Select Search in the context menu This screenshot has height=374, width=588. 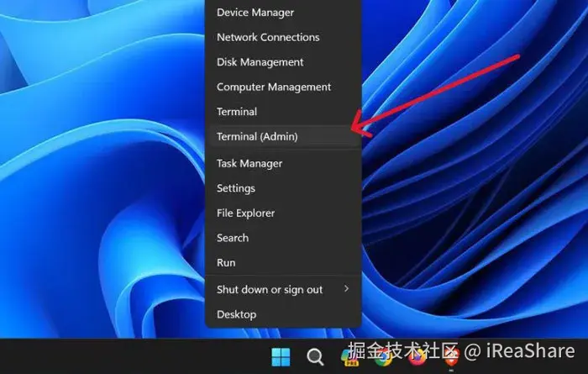(x=284, y=238)
